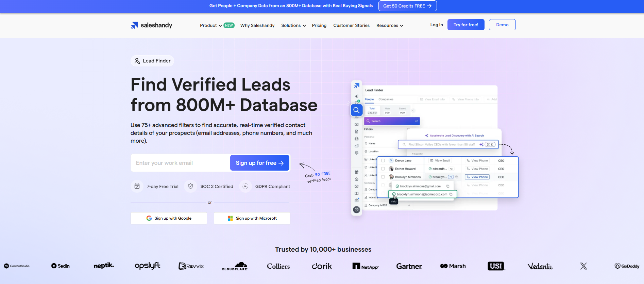Open Customer Stories
This screenshot has height=284, width=644.
(351, 26)
